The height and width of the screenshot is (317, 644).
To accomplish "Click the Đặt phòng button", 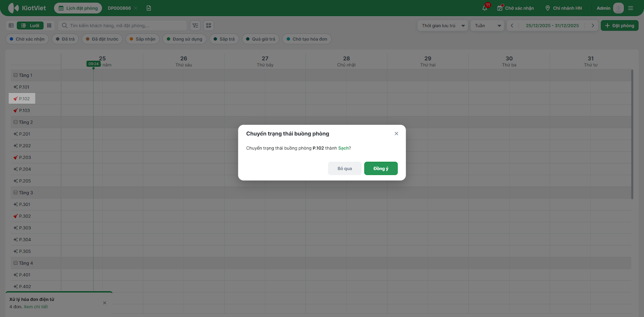I will point(619,26).
